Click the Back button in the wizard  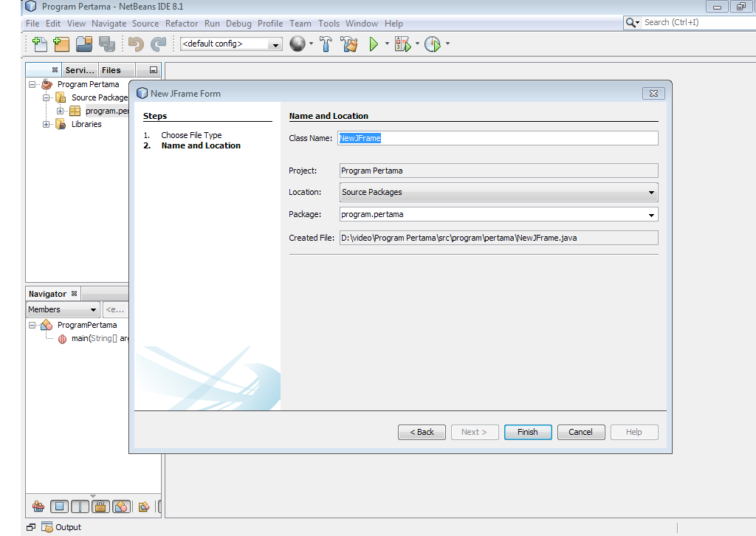422,432
